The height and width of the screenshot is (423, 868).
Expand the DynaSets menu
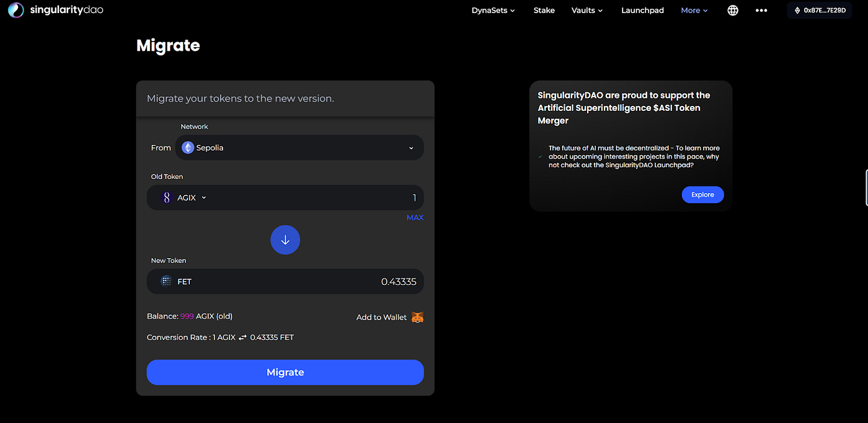(493, 11)
